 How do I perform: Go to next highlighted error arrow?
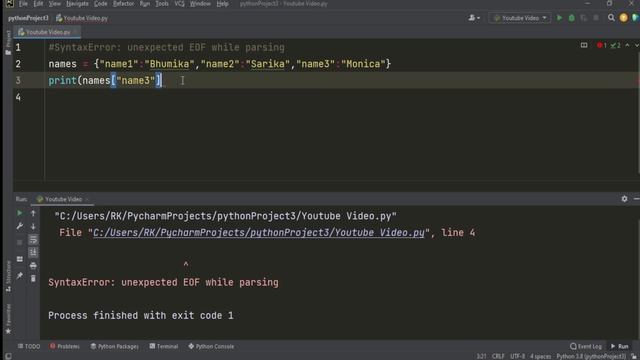pos(636,45)
